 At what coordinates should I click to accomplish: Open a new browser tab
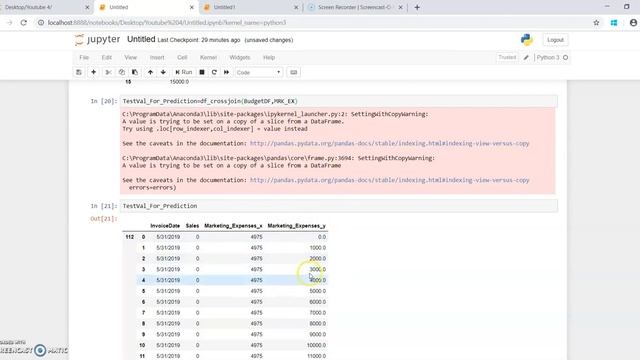(x=417, y=7)
